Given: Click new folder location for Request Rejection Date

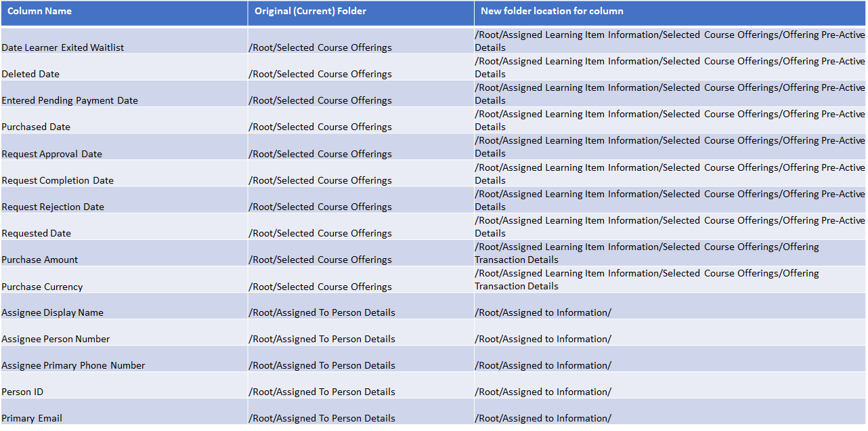Looking at the screenshot, I should tap(670, 200).
